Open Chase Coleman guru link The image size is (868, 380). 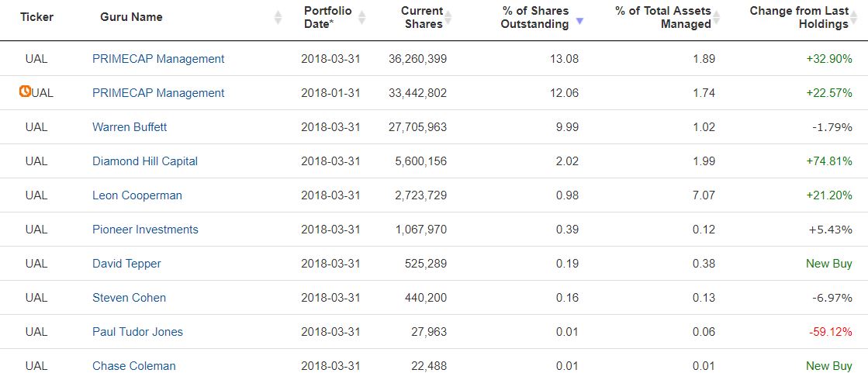[134, 366]
